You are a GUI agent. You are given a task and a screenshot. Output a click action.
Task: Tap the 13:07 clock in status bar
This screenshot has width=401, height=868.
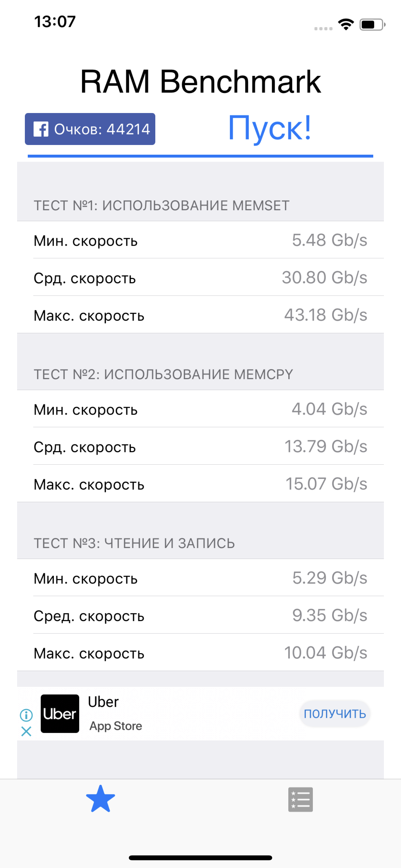tap(55, 22)
